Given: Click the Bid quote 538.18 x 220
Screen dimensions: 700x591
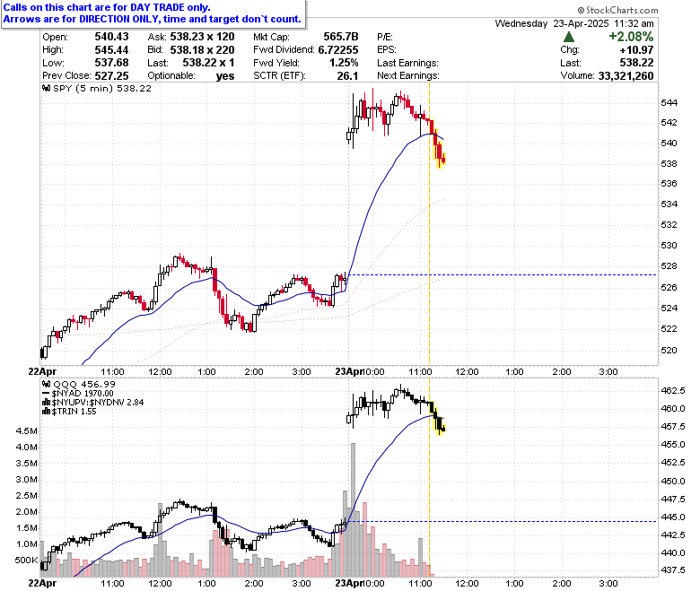Looking at the screenshot, I should (202, 50).
